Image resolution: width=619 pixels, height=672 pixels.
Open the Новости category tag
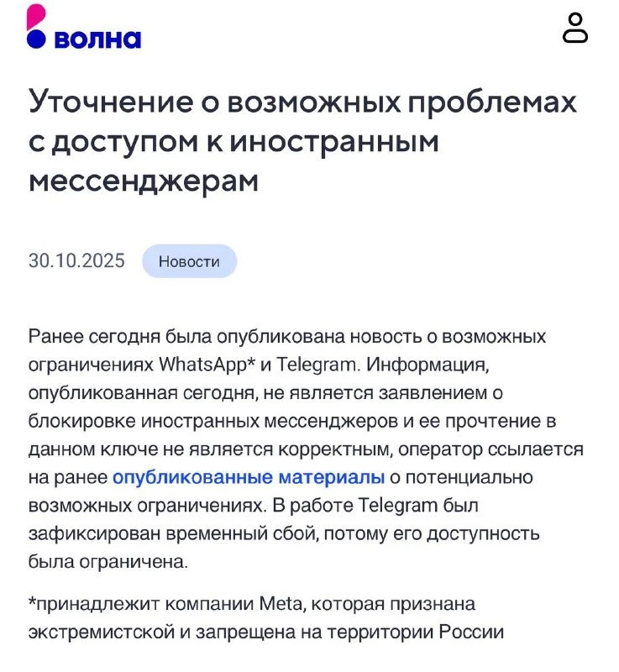point(189,261)
